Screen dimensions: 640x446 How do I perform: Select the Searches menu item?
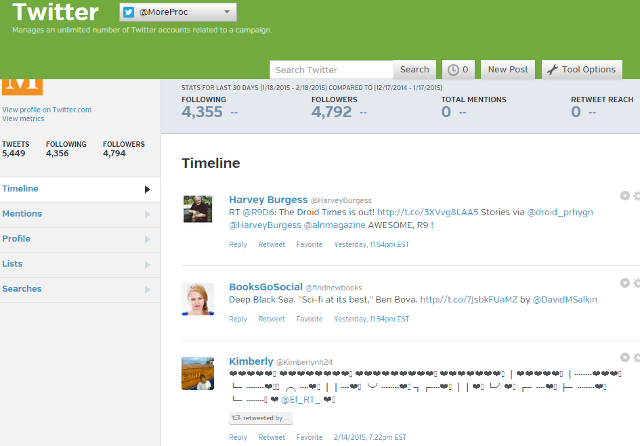coord(80,289)
